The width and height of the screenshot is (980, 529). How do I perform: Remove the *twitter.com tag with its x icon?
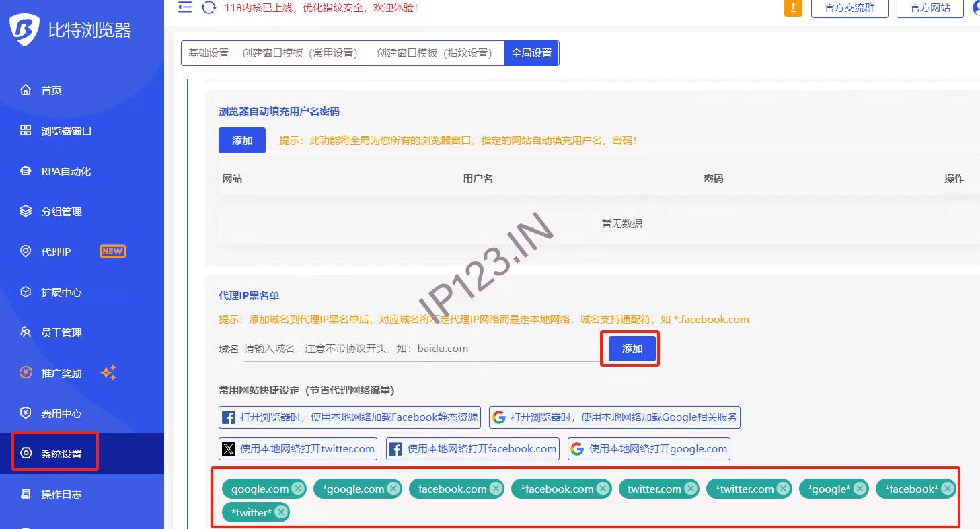tap(783, 489)
